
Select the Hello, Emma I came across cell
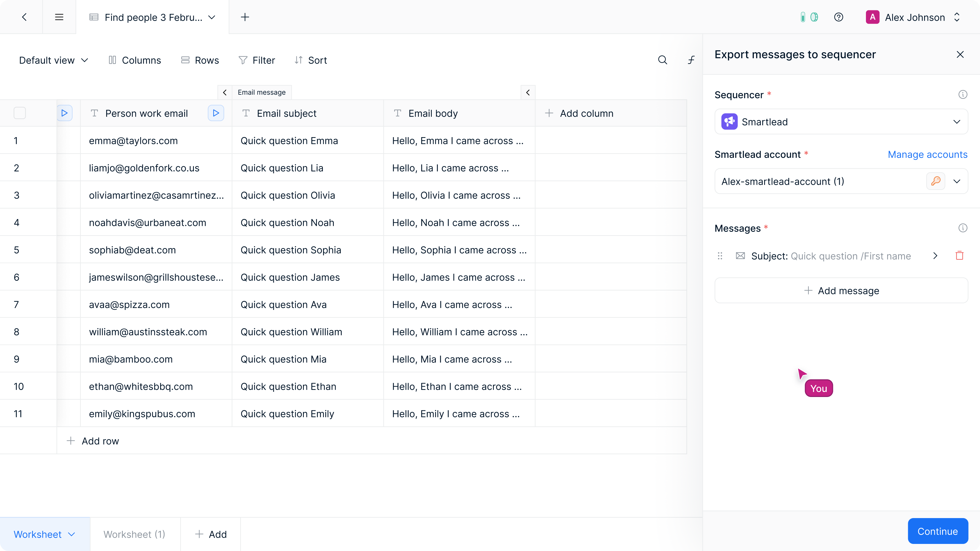pos(459,140)
